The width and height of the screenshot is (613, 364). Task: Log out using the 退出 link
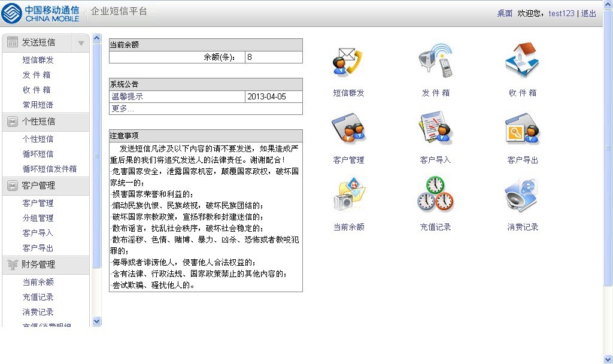pyautogui.click(x=588, y=13)
